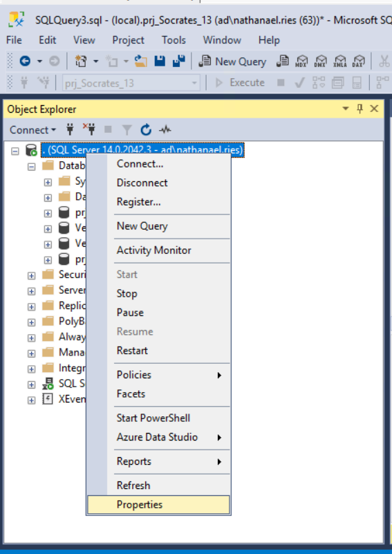Collapse the Databases folder node
This screenshot has height=554, width=392.
tap(31, 167)
